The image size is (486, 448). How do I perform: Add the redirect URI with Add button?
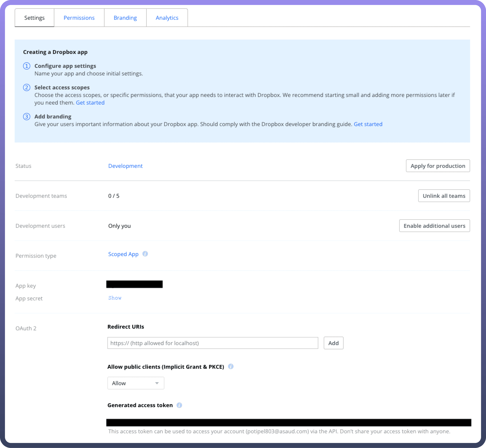(x=333, y=343)
